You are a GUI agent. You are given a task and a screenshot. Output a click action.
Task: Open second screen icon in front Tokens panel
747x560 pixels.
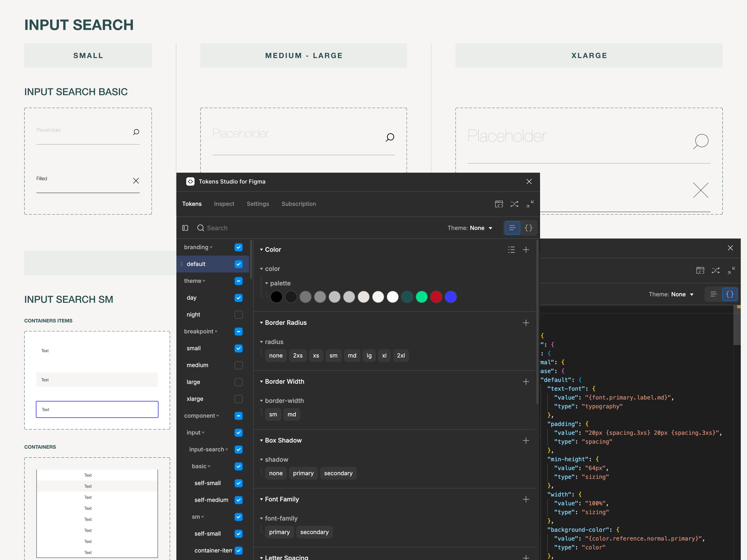[499, 204]
